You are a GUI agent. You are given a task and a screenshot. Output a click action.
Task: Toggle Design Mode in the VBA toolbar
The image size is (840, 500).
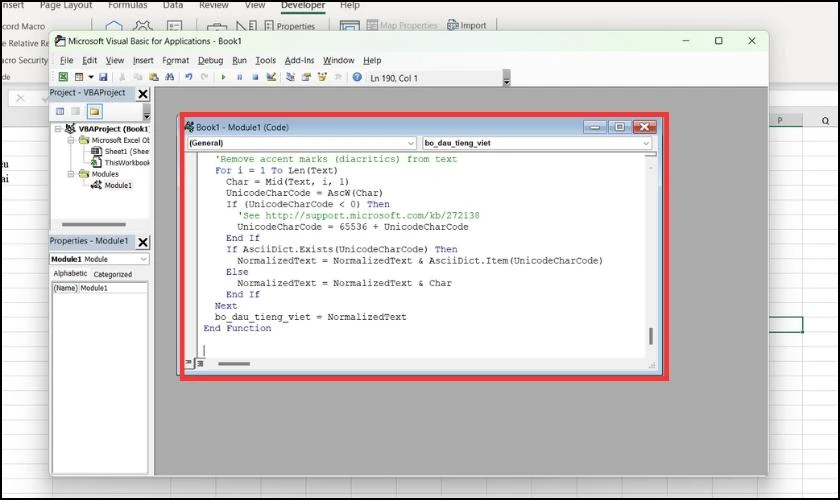(x=271, y=77)
